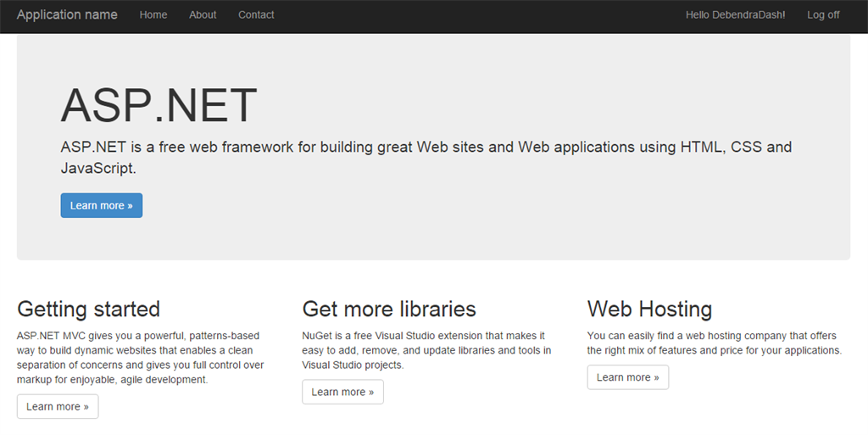Click the NuGet description paragraph
868x435 pixels.
click(426, 350)
